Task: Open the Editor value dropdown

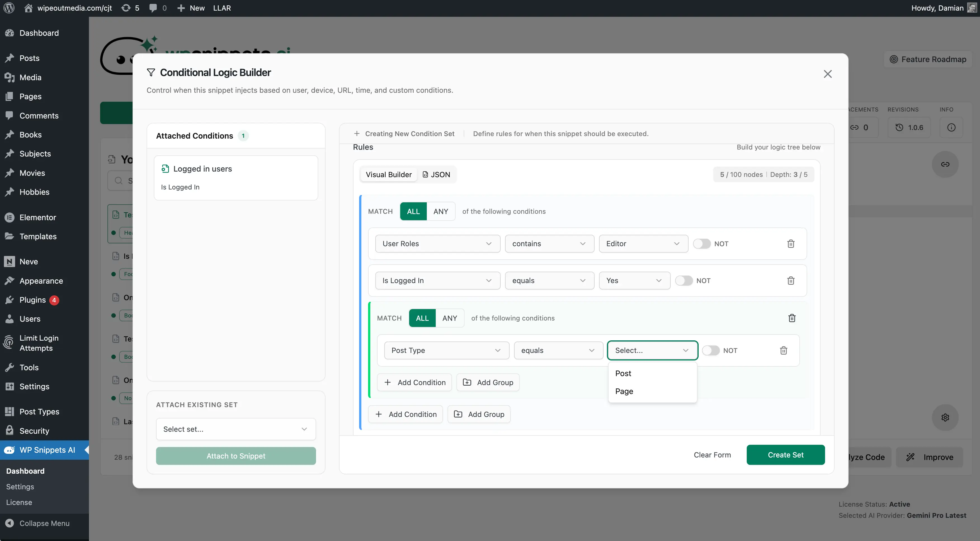Action: click(643, 244)
